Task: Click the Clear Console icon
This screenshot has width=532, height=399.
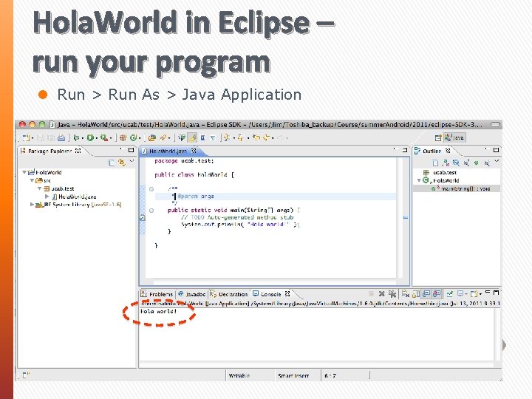Action: 406,294
